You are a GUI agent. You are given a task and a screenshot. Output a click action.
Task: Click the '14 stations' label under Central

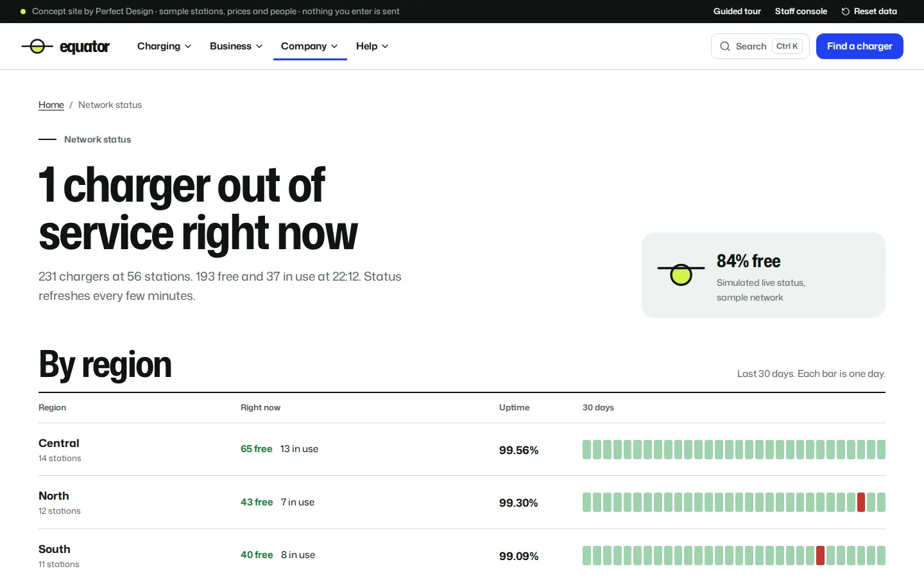(60, 459)
